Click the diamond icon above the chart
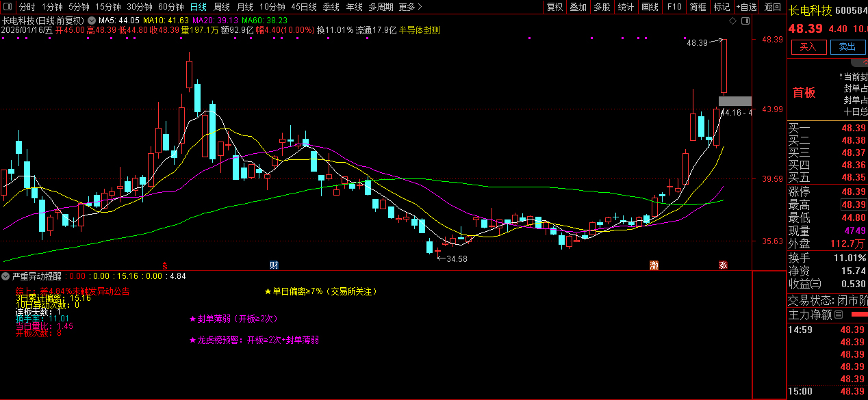This screenshot has height=400, width=868. pos(732,21)
